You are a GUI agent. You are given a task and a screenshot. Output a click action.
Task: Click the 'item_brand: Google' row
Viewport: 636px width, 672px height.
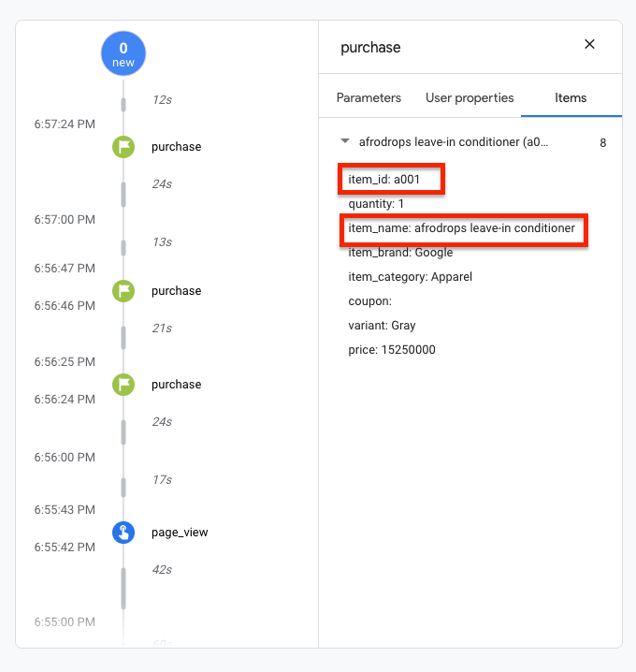pyautogui.click(x=400, y=253)
